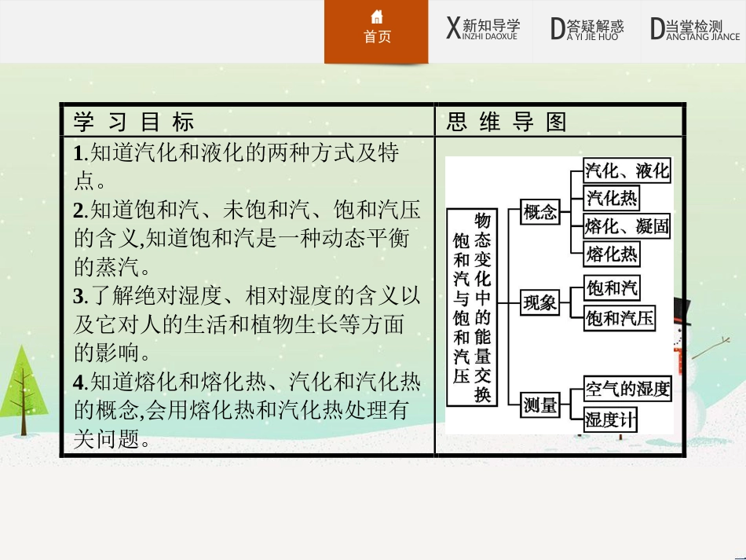Click the 概念 node in the mind map
The height and width of the screenshot is (560, 746).
(539, 211)
